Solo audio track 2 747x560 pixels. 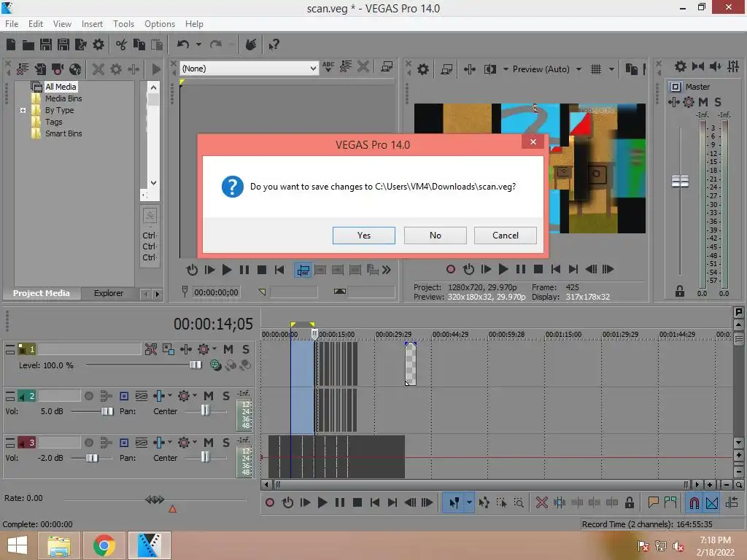pyautogui.click(x=226, y=396)
